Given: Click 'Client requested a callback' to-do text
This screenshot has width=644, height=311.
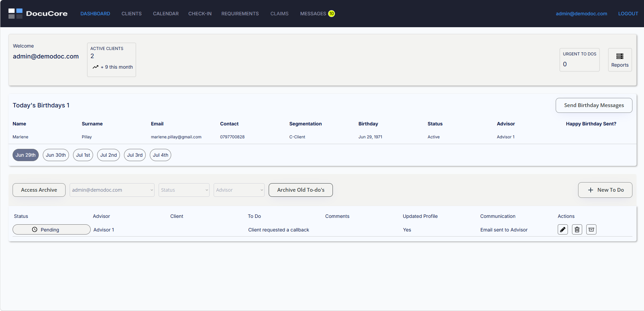Looking at the screenshot, I should [279, 230].
